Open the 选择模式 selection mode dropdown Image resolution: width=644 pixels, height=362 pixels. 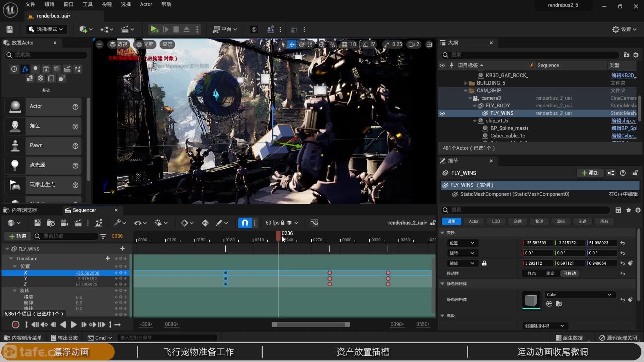46,29
